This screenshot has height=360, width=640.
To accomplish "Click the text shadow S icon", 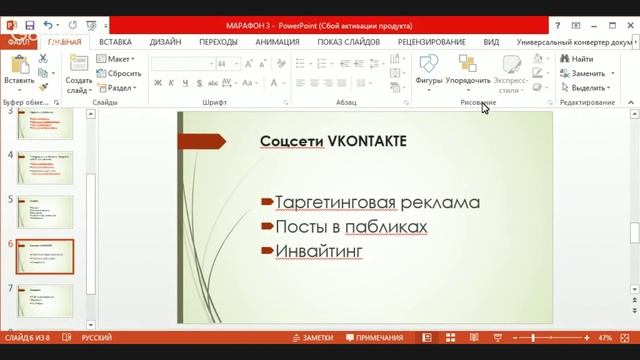I will [x=199, y=83].
